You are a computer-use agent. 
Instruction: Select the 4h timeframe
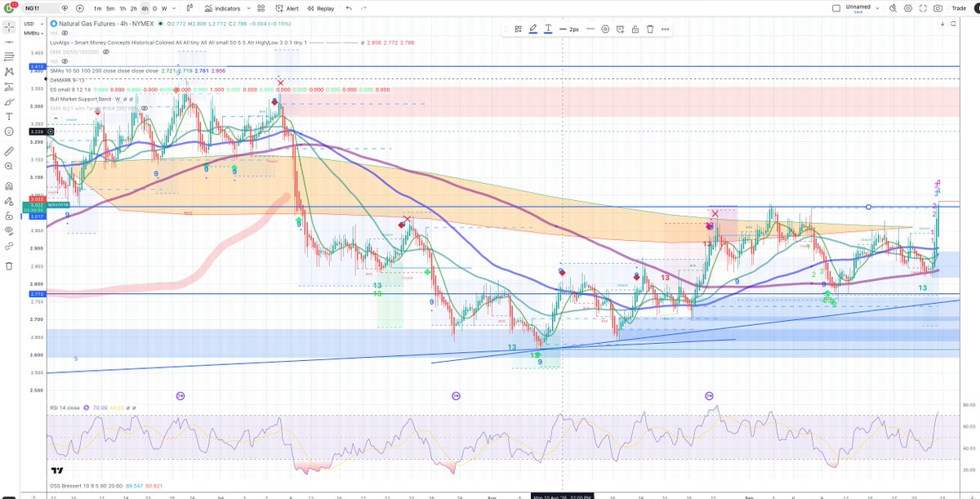(x=145, y=8)
